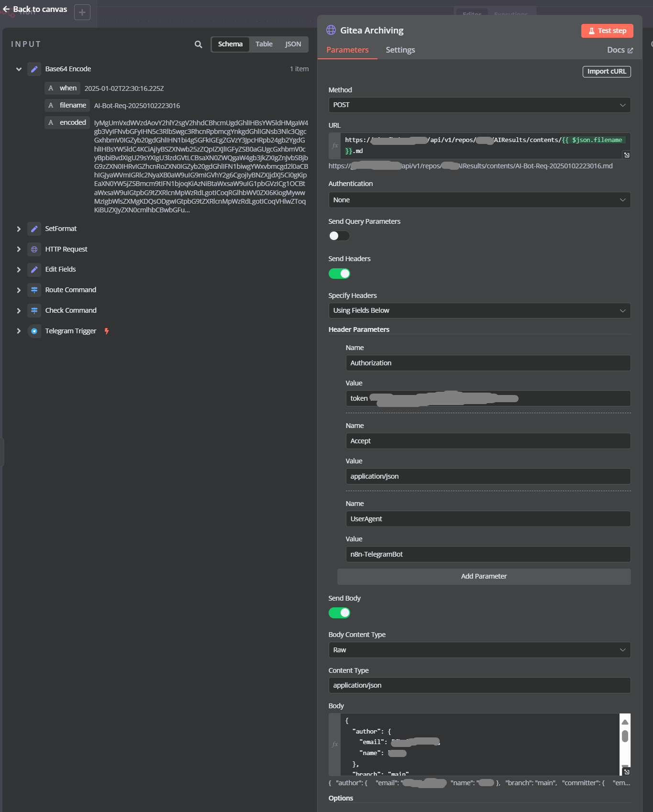Open the Body Content Type dropdown
This screenshot has width=653, height=812.
pos(479,650)
